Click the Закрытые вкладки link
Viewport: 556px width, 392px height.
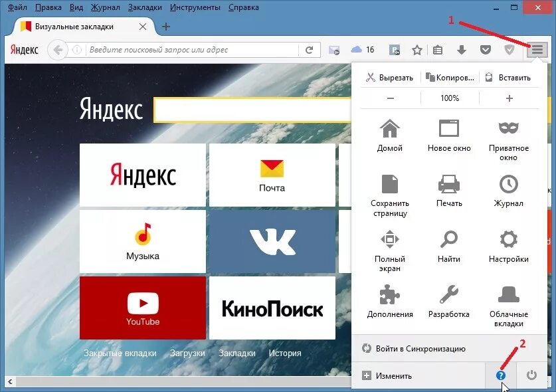pos(120,353)
